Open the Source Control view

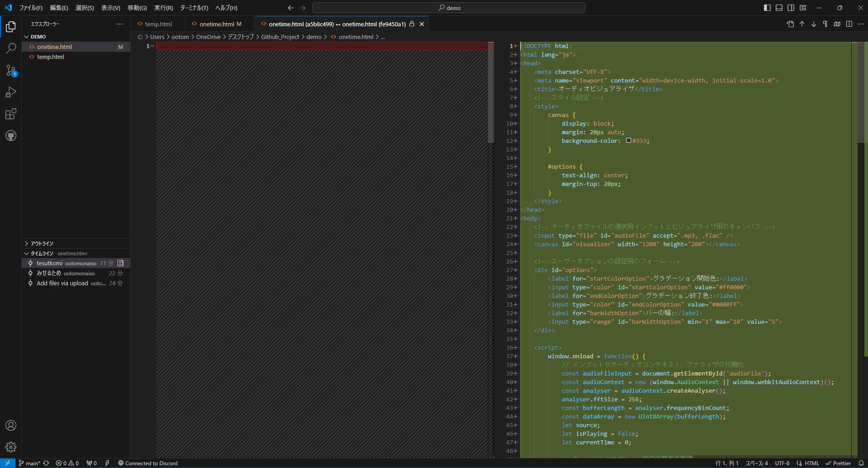coord(11,70)
